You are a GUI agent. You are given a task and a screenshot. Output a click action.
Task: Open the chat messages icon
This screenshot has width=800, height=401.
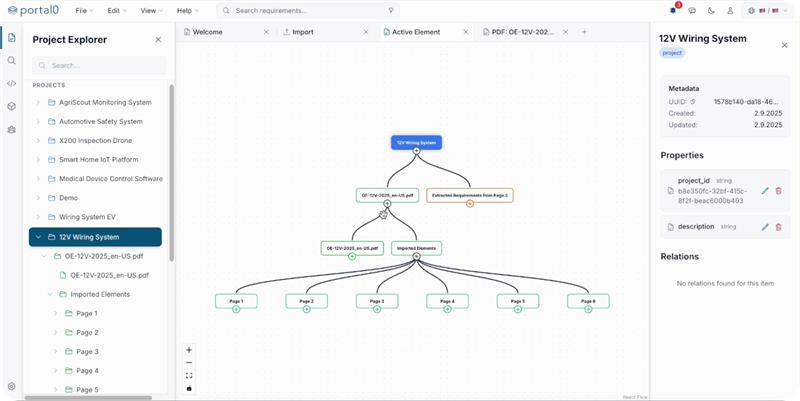[x=692, y=11]
